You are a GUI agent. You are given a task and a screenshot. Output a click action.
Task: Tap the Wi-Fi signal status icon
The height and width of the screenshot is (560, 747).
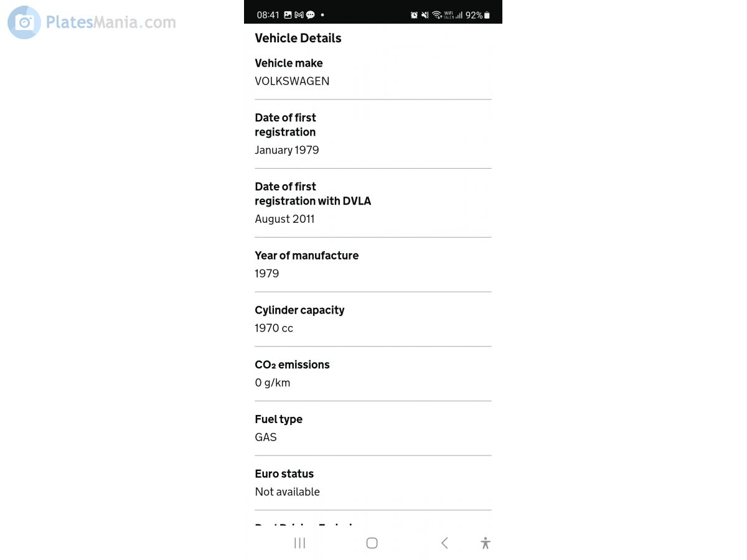437,15
